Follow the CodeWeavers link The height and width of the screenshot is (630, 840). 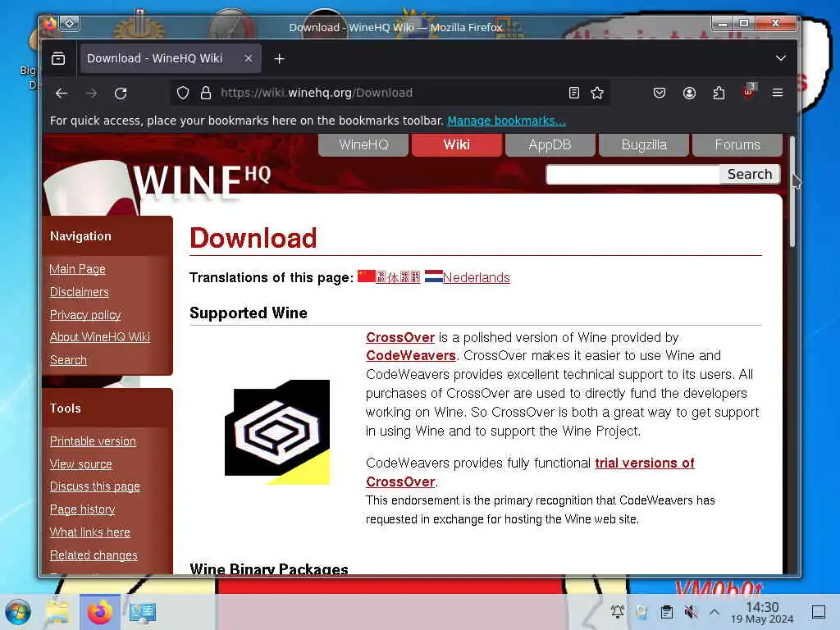[411, 356]
